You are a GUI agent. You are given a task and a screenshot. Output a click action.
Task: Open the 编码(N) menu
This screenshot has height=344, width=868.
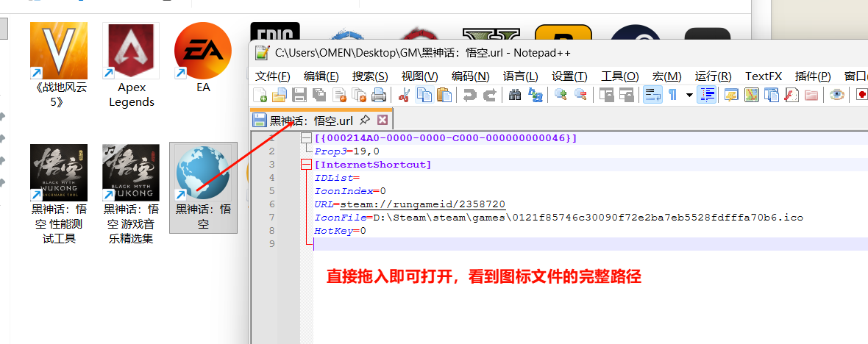click(470, 76)
